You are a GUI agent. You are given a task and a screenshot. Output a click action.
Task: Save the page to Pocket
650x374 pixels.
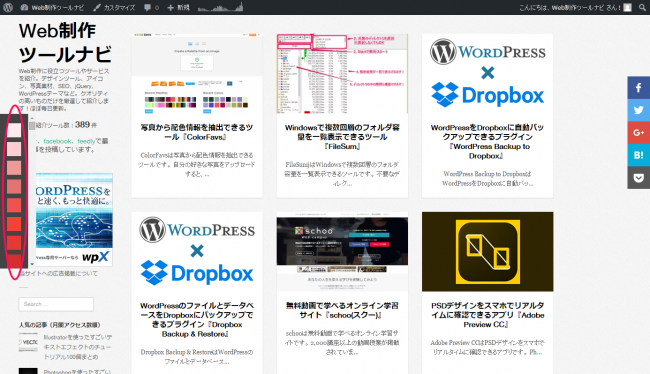638,178
